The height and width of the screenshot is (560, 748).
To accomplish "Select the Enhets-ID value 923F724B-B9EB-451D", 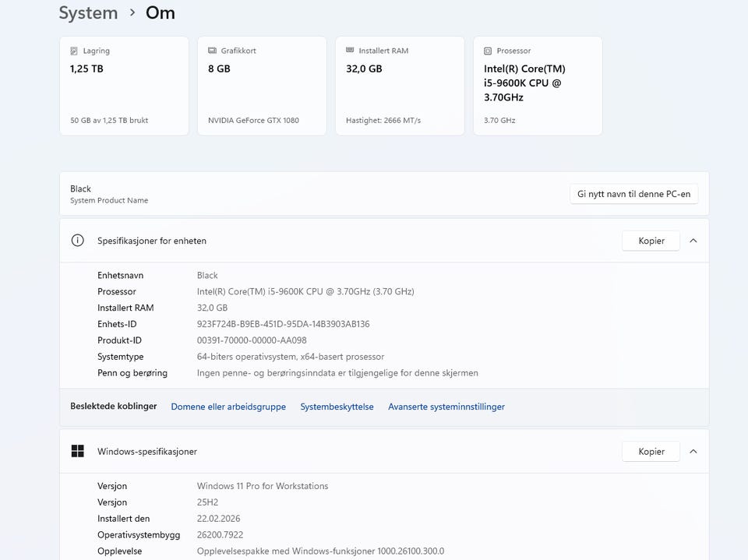I will [284, 324].
